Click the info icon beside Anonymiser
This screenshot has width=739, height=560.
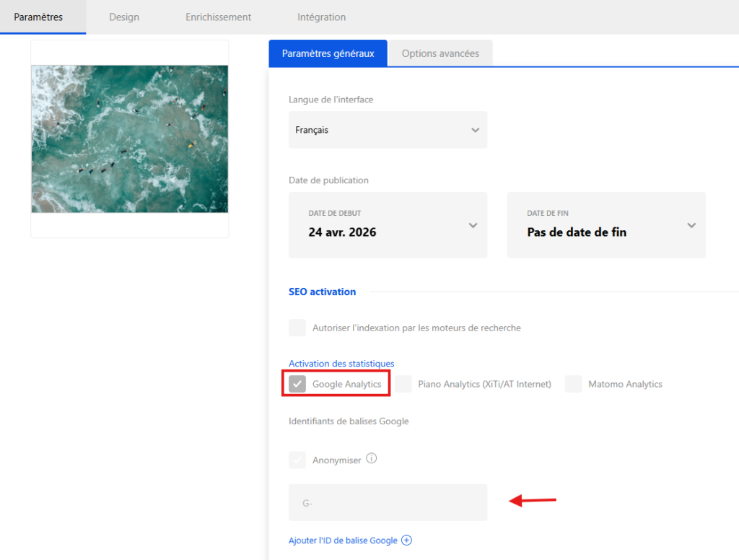372,459
